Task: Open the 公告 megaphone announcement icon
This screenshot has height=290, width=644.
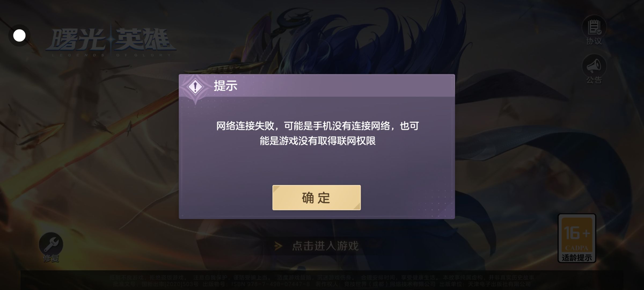Action: 594,66
